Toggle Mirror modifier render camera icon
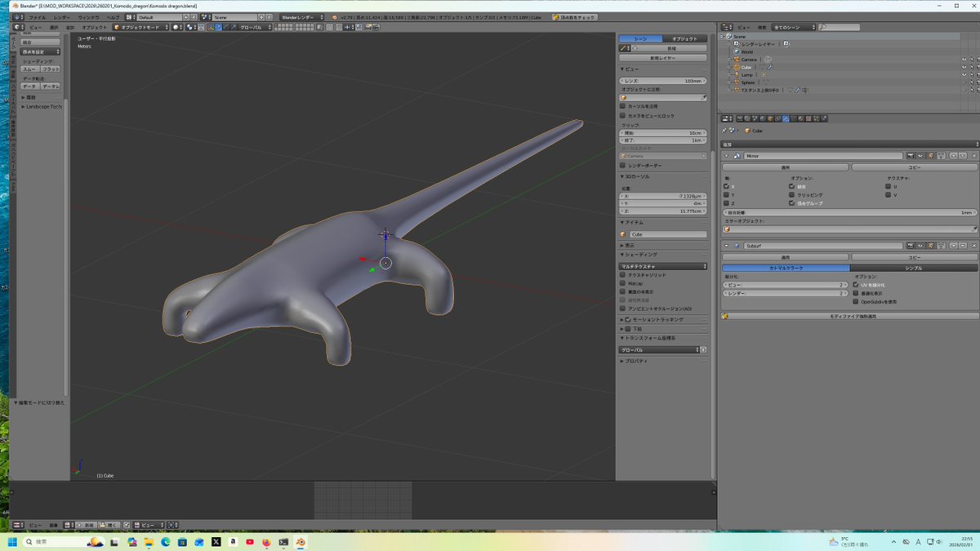 (911, 155)
